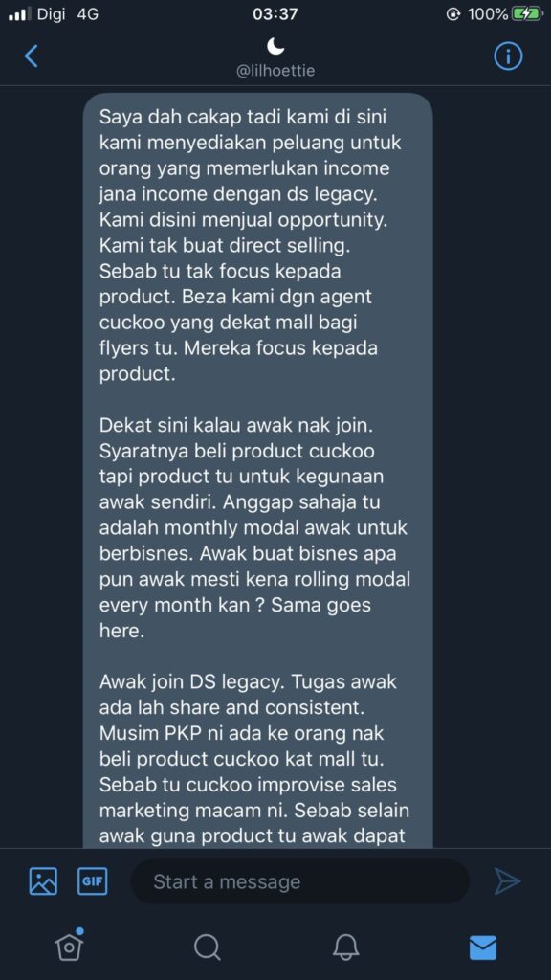Send the message with the paper plane icon
This screenshot has width=551, height=980.
tap(507, 881)
